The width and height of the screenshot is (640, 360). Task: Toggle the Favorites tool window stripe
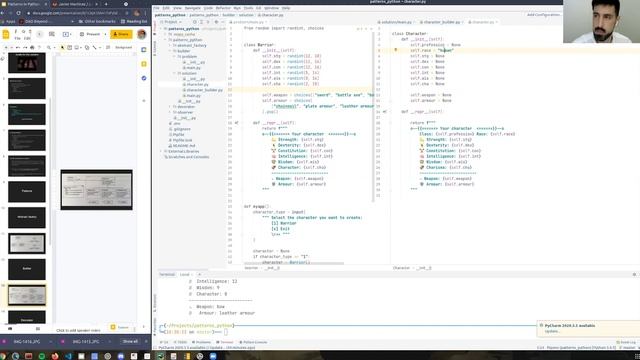[155, 327]
